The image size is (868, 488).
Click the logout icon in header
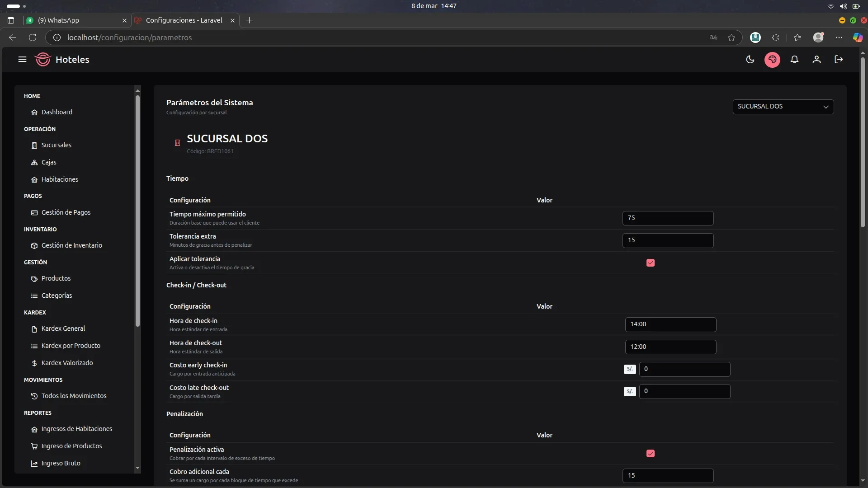click(839, 60)
